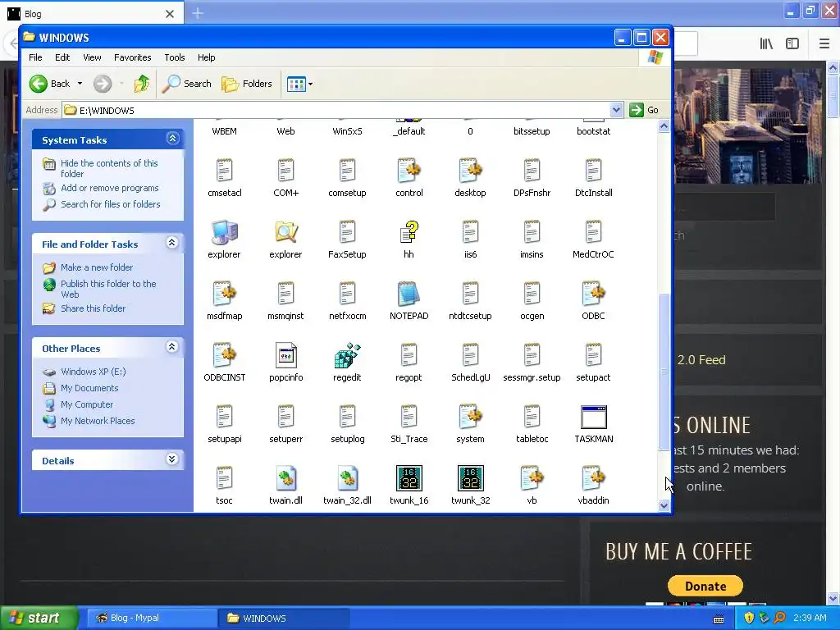Select the desktop settings file icon
This screenshot has width=840, height=630.
tap(470, 171)
